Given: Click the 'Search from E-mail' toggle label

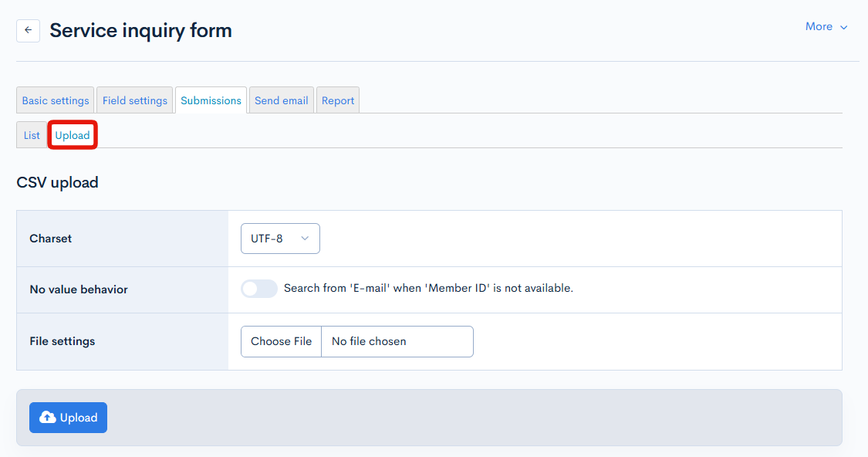Looking at the screenshot, I should click(428, 289).
